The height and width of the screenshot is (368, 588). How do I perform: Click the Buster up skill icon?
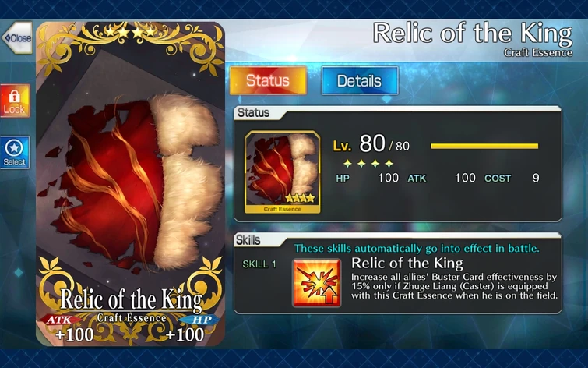coord(317,283)
